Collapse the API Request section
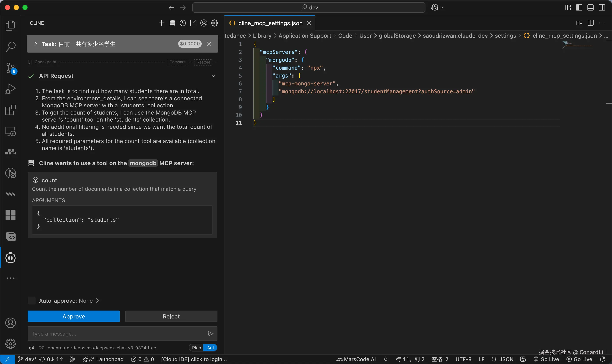 (213, 76)
